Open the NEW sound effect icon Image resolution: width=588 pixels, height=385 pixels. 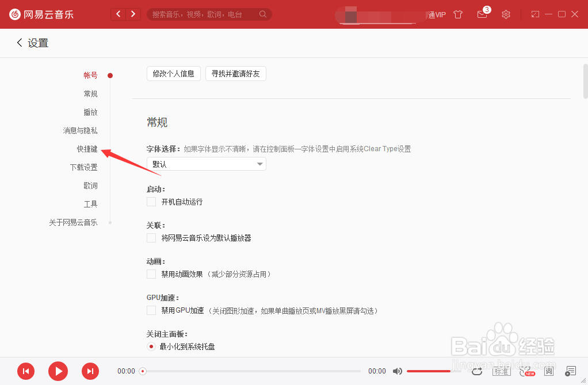point(527,371)
